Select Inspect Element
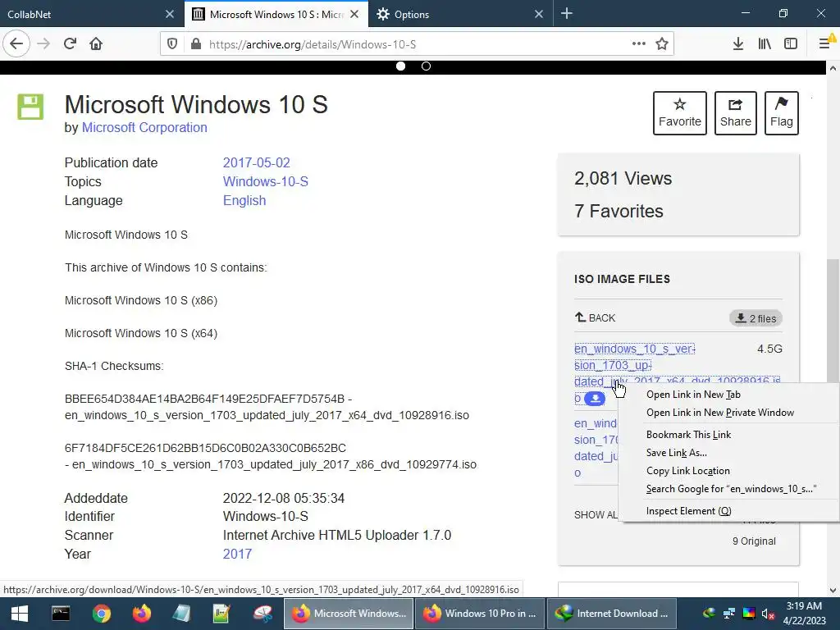840x630 pixels. pyautogui.click(x=688, y=511)
